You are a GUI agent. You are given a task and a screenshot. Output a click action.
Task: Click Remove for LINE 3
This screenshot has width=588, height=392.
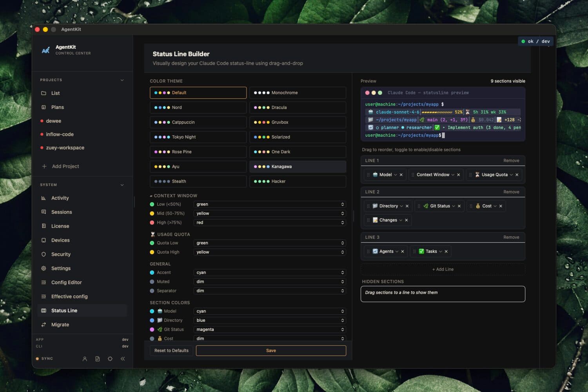pos(511,238)
